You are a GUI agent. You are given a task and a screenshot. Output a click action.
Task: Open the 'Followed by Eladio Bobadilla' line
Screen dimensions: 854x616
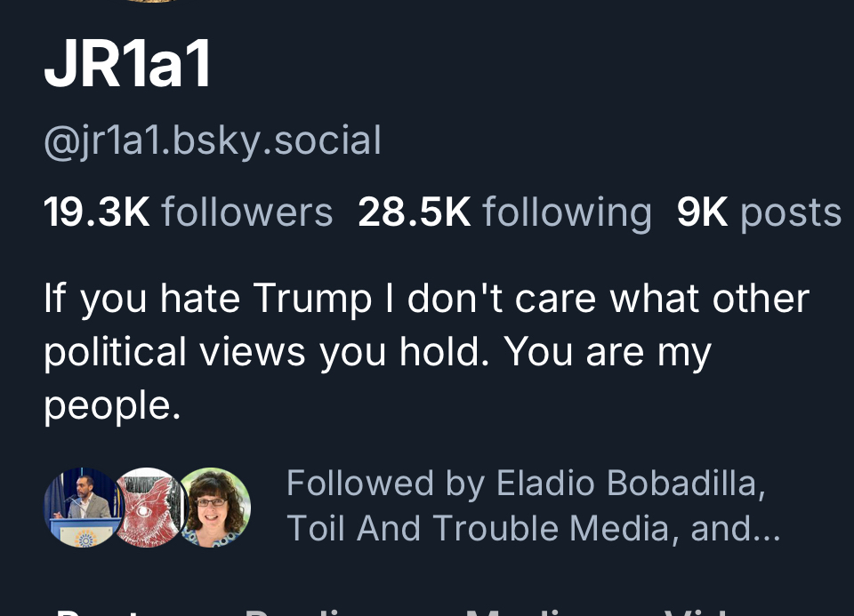point(525,484)
